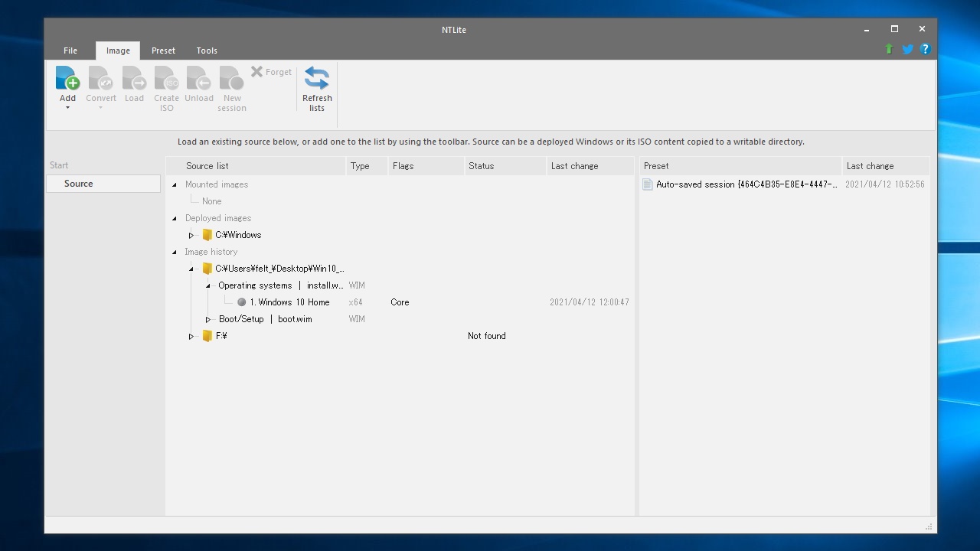Click the 2021/04/12 12:00:47 timestamp

[590, 302]
